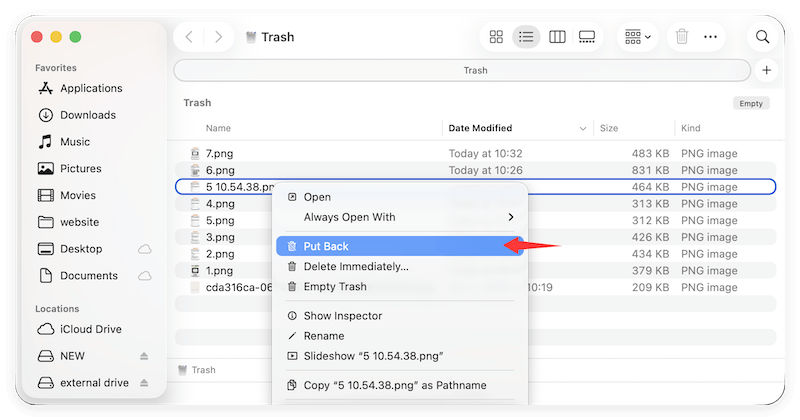Sort by the Size column header

609,128
